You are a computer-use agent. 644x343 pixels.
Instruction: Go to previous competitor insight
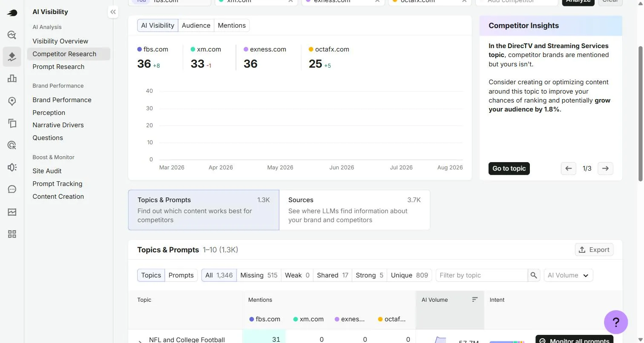(568, 169)
